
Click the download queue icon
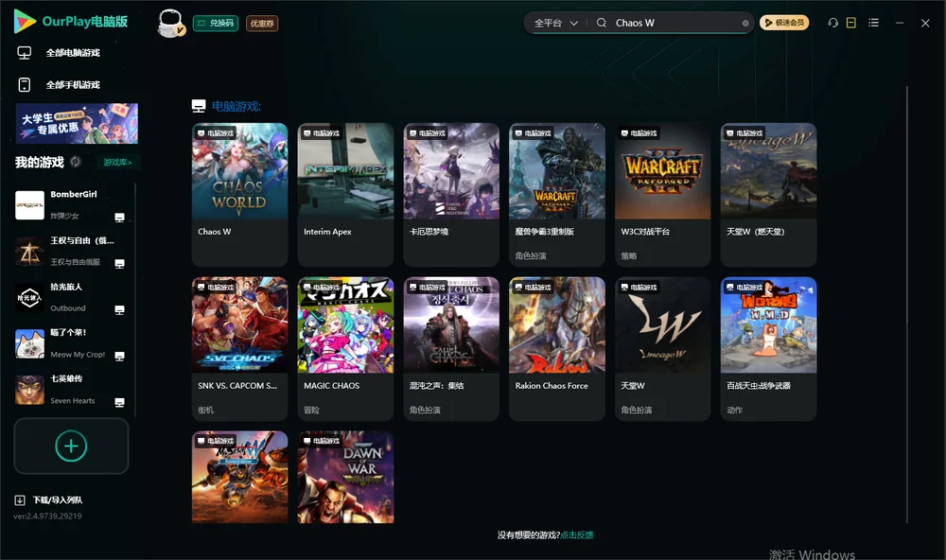coord(20,499)
